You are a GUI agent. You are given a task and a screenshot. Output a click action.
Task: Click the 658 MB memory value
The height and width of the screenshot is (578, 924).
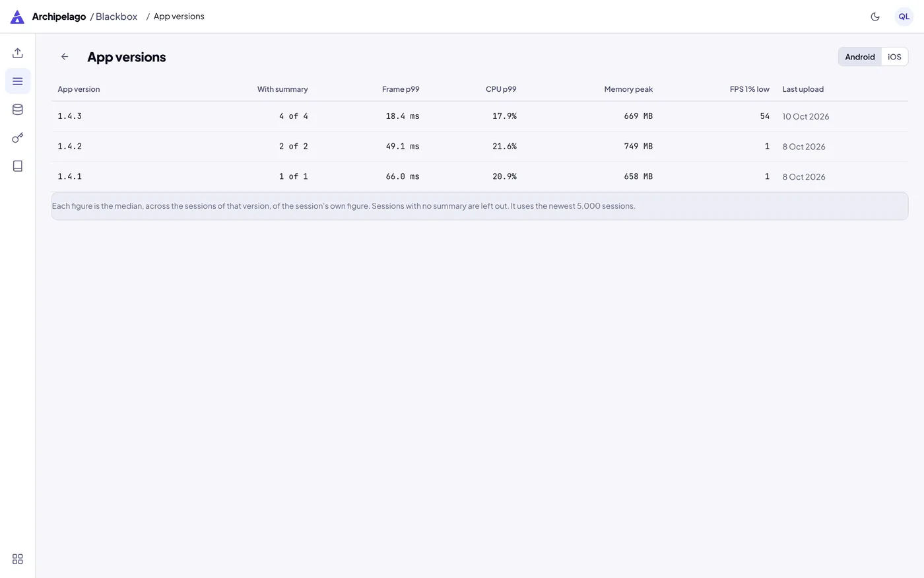[x=638, y=177]
